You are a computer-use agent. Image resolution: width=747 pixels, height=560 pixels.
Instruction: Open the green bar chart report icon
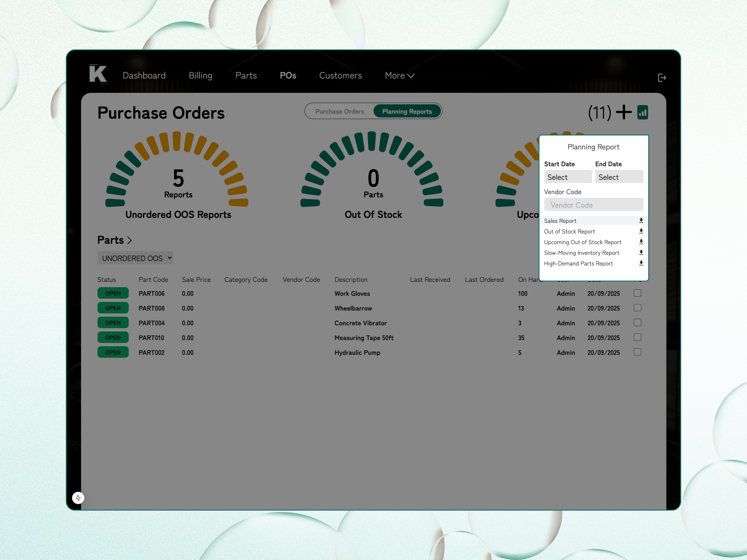[642, 112]
